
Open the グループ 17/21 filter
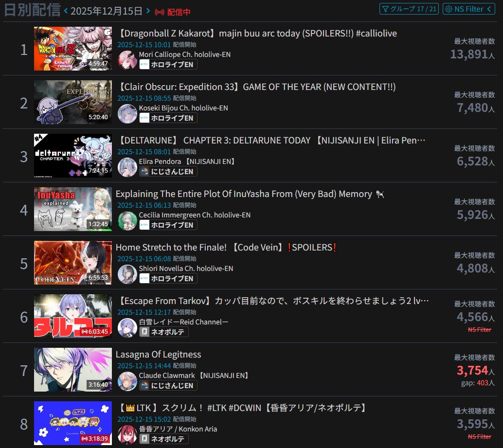(x=409, y=9)
